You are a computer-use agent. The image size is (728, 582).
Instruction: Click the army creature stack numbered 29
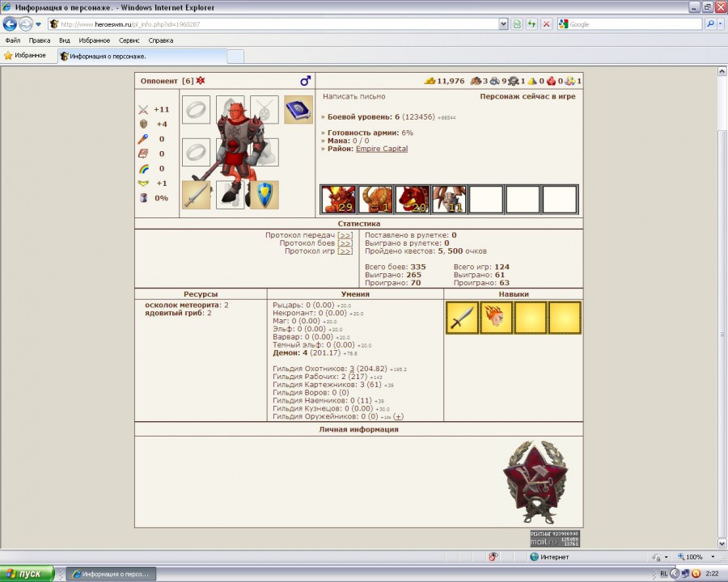click(x=338, y=200)
